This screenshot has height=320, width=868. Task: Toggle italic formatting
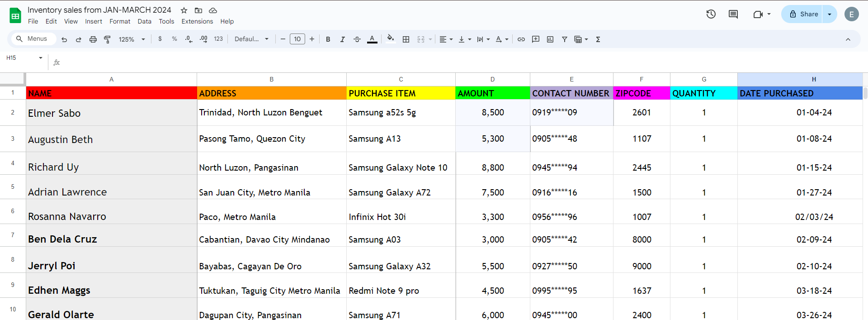click(x=343, y=39)
